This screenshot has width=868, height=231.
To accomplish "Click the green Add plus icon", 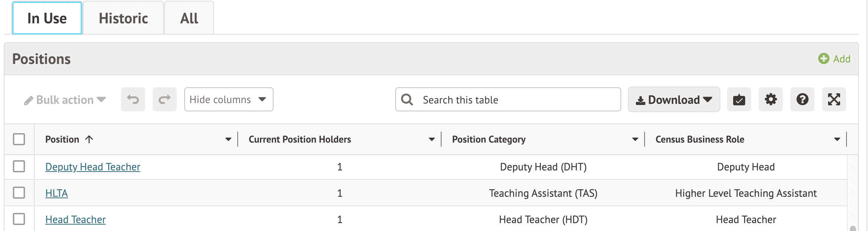I will pyautogui.click(x=824, y=59).
